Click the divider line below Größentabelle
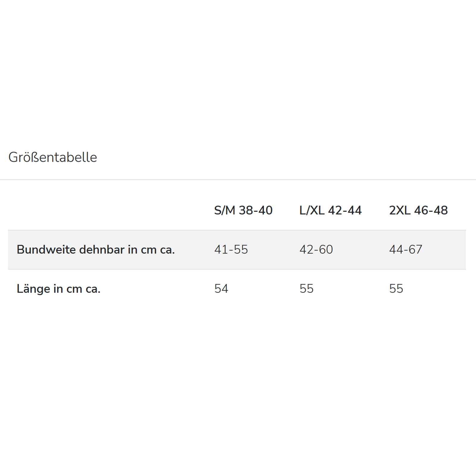 tap(238, 179)
